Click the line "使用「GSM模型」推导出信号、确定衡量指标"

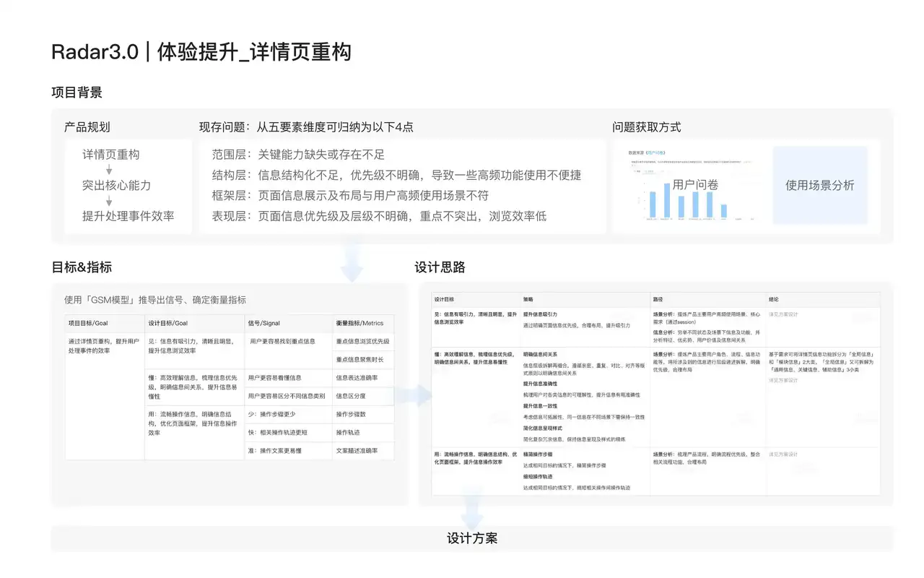pos(154,300)
